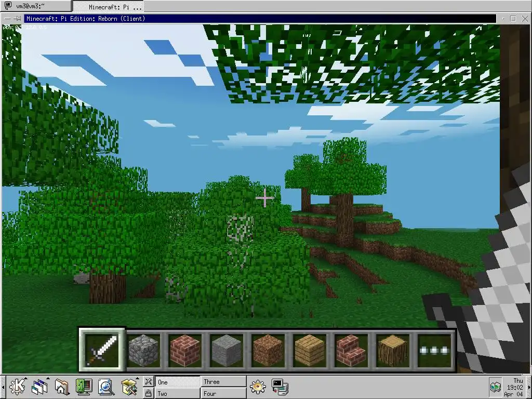Open the find files magnifier icon
The width and height of the screenshot is (532, 399).
pyautogui.click(x=106, y=387)
